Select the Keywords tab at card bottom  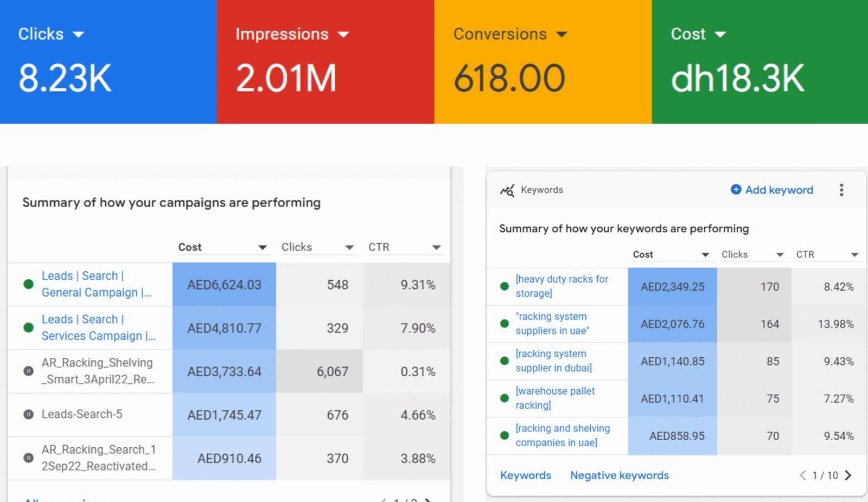(x=525, y=475)
